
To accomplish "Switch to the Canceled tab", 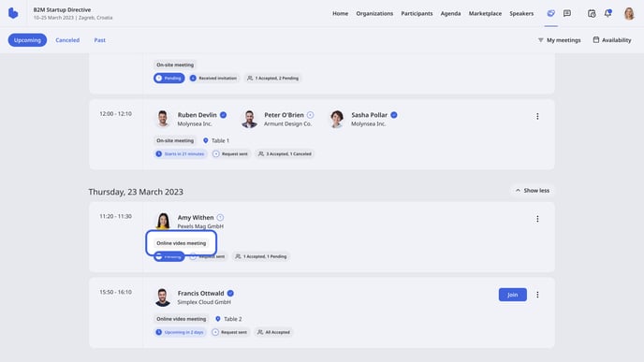I will 67,40.
